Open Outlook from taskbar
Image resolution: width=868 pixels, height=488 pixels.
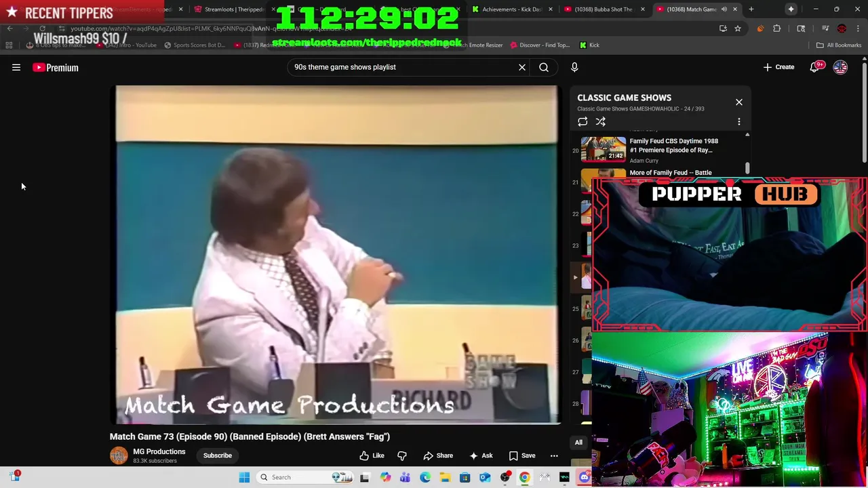pyautogui.click(x=485, y=477)
